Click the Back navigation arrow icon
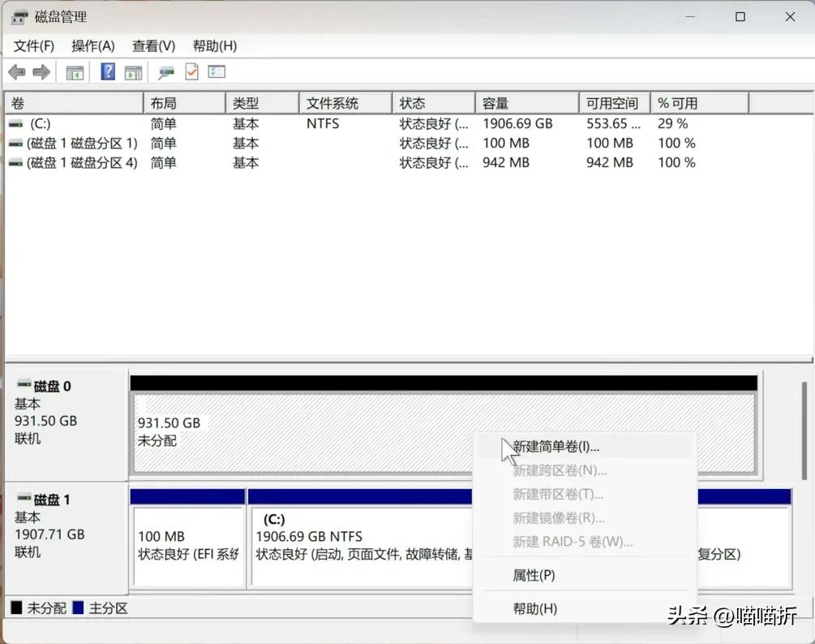 16,71
